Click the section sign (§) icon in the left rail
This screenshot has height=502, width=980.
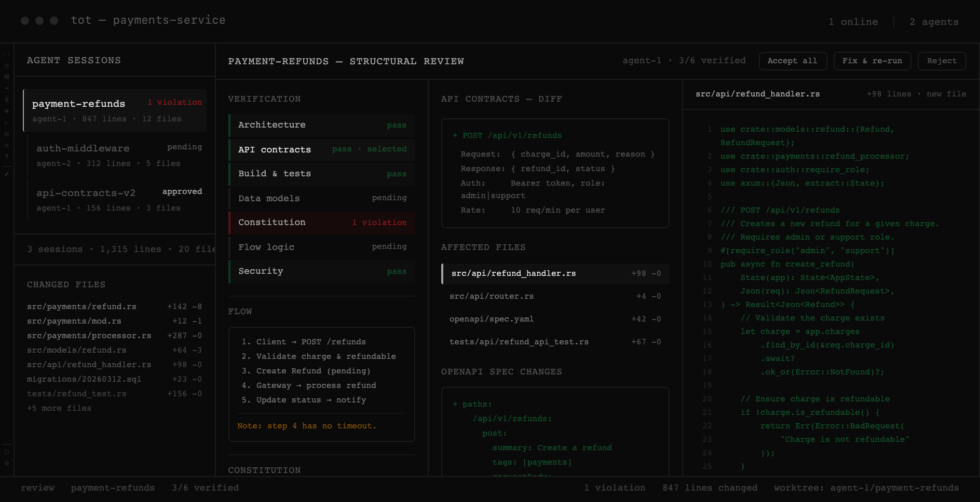tap(7, 100)
